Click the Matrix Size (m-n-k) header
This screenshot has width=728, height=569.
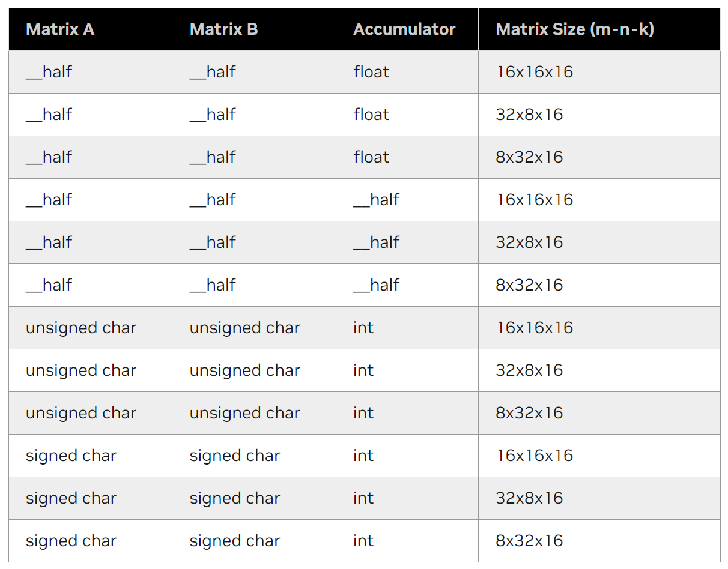(x=574, y=29)
